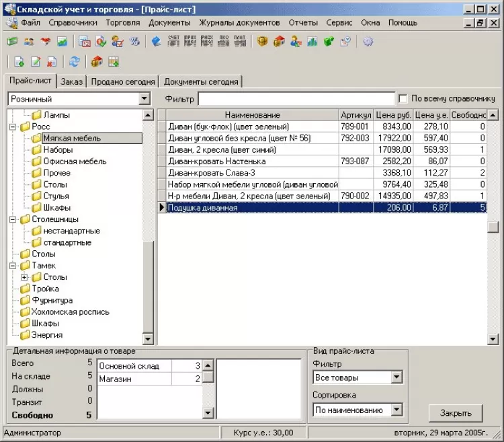The width and height of the screenshot is (504, 442).
Task: Select the 'Хохломская роспись' folder
Action: pos(70,312)
